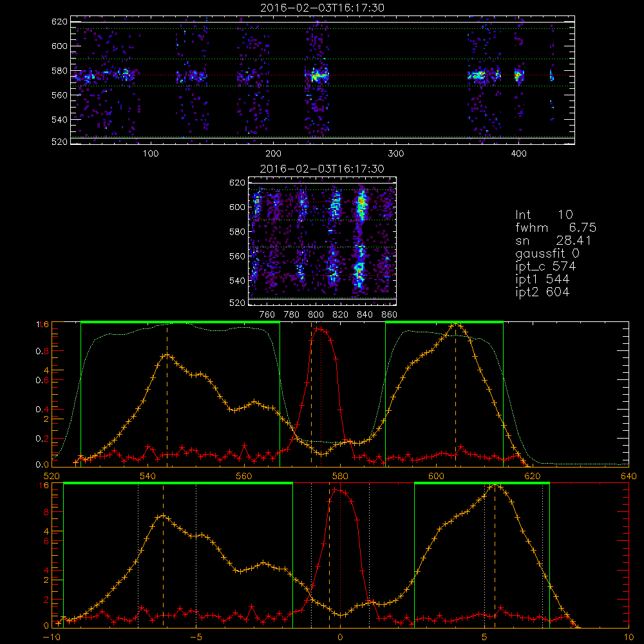Select the 'gaussfit 0' parameter line
The width and height of the screenshot is (644, 644).
[x=547, y=253]
